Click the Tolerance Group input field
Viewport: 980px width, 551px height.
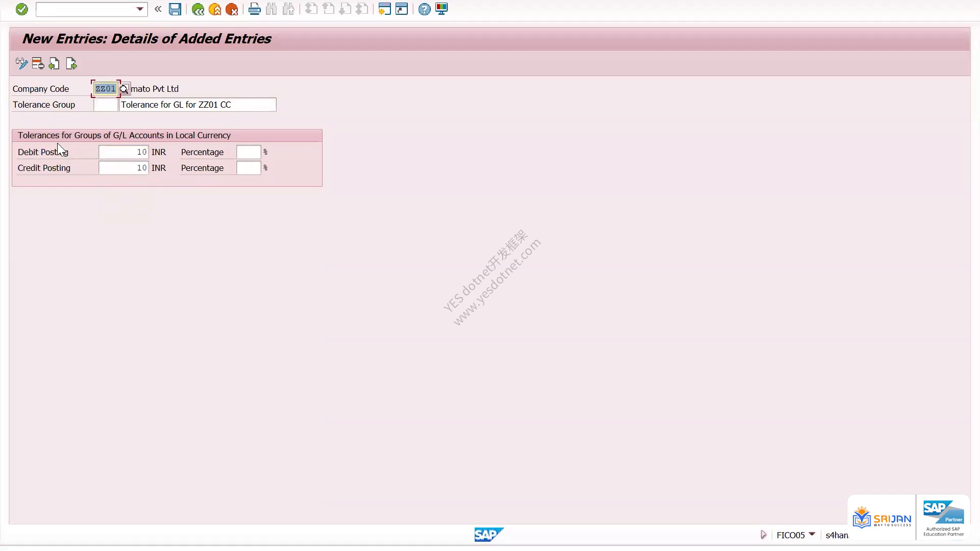106,105
